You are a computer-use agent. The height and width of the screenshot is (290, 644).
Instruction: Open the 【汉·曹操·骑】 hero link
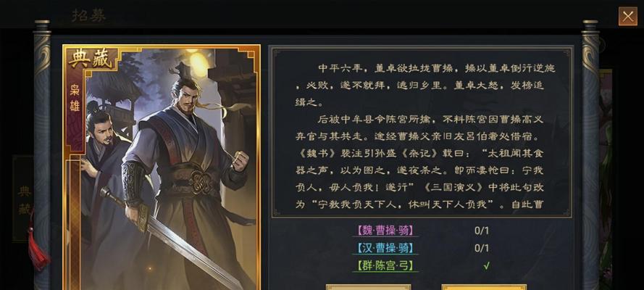tap(385, 248)
